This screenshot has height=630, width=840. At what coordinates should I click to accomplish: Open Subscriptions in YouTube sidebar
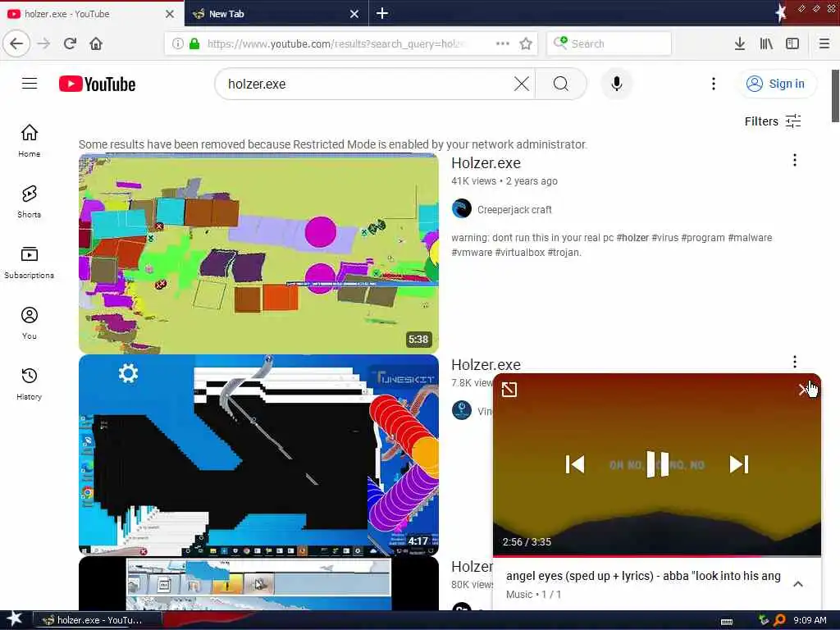click(30, 262)
